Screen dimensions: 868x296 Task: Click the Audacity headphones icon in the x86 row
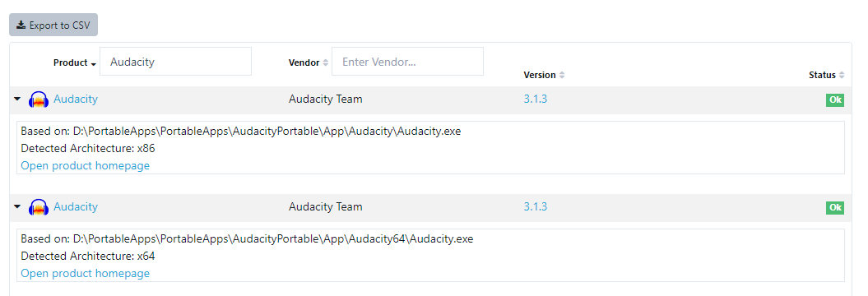(x=39, y=99)
